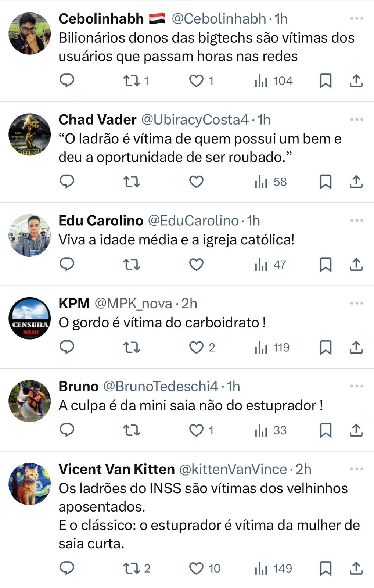Reply to Cebolinhabh's tweet
374x588 pixels.
[67, 80]
